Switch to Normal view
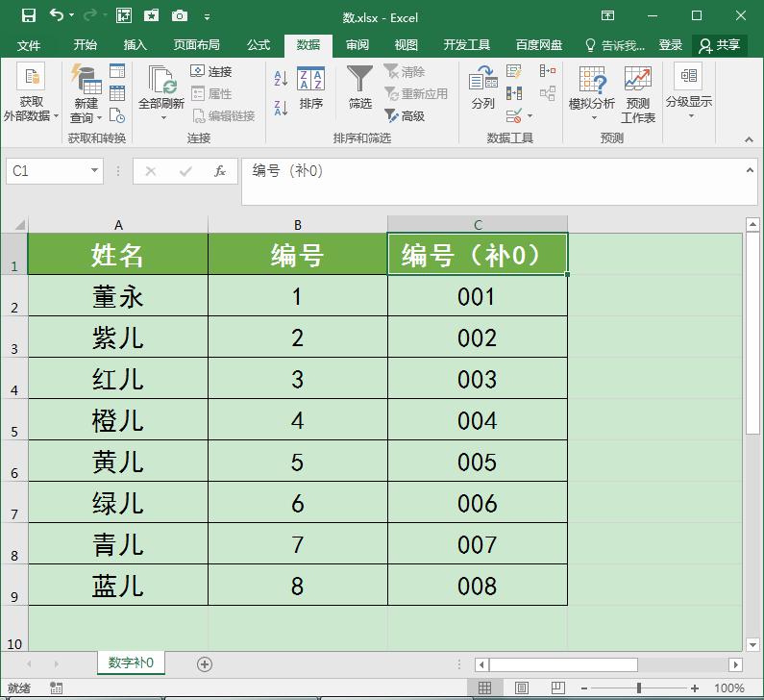764x700 pixels. [x=484, y=687]
